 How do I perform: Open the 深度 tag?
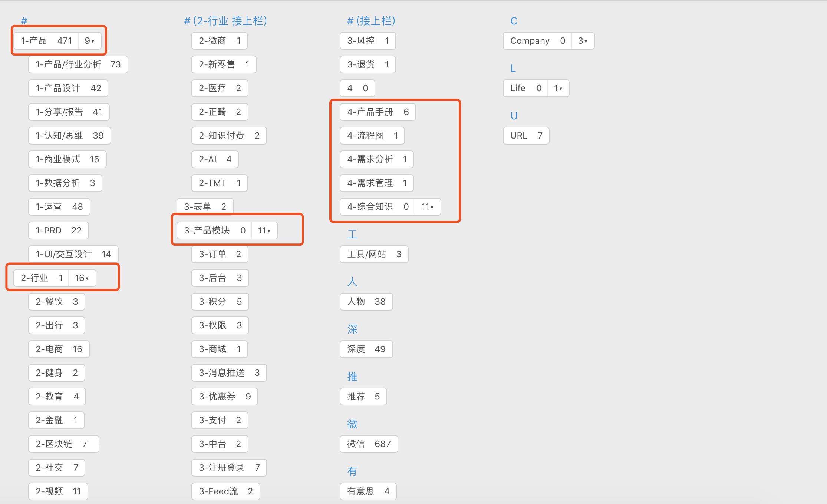(x=366, y=349)
